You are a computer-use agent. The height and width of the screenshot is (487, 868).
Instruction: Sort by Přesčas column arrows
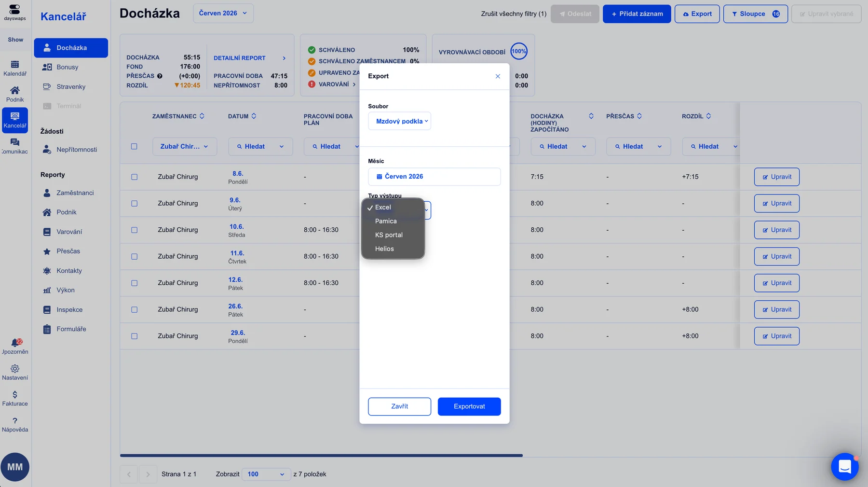[x=639, y=116]
